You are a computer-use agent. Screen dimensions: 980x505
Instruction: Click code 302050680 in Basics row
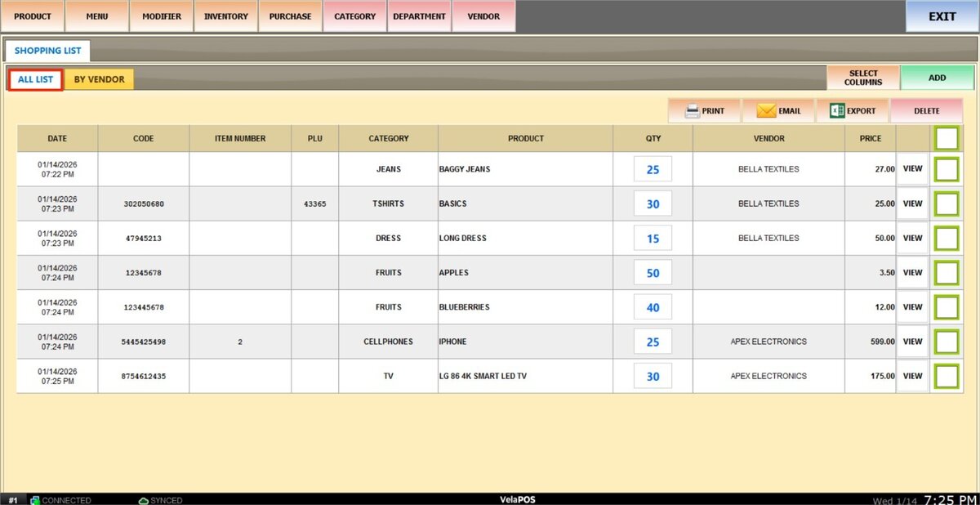coord(144,203)
